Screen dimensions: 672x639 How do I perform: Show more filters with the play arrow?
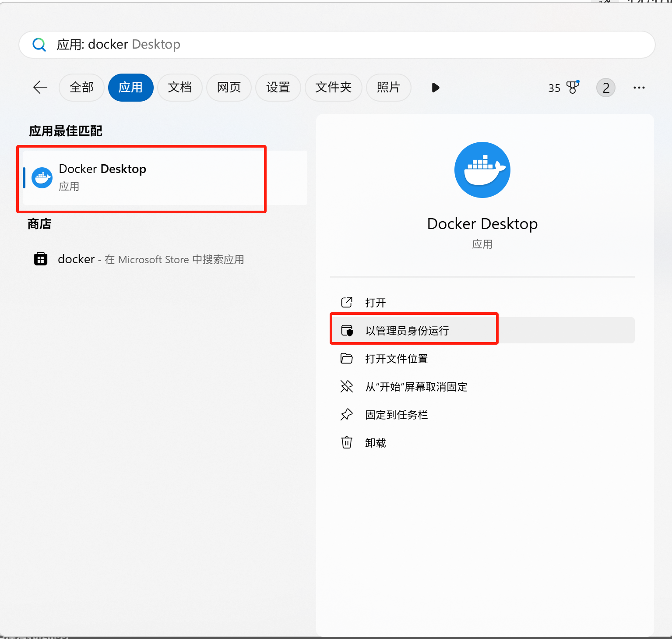coord(435,88)
